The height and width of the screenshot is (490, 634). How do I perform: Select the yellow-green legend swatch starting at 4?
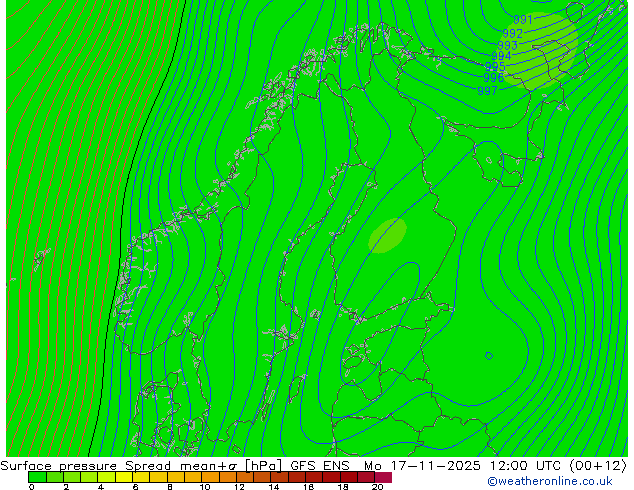pyautogui.click(x=106, y=477)
